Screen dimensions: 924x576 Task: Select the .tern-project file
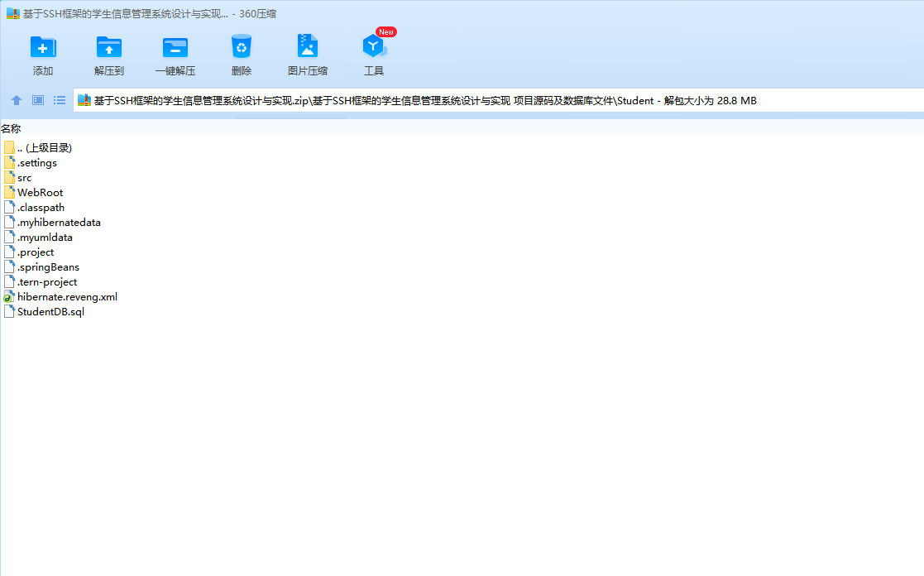(x=41, y=282)
